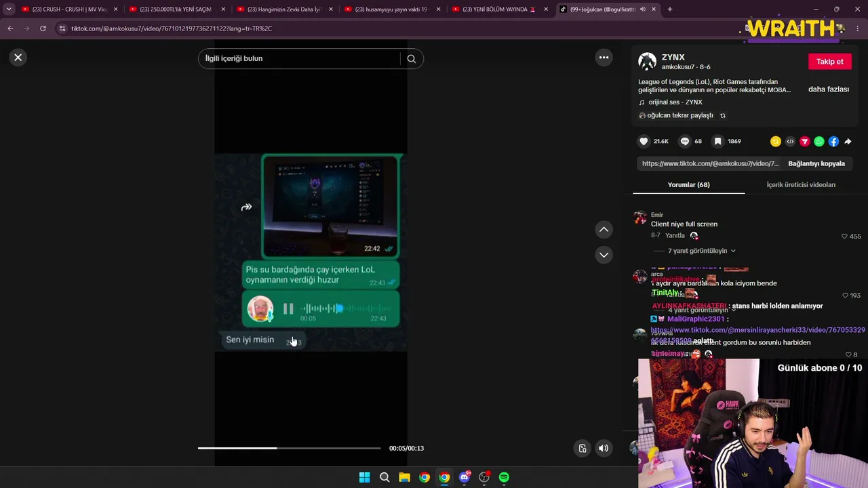Reply to Emir's comment with Yanıtla
868x488 pixels.
pyautogui.click(x=675, y=236)
